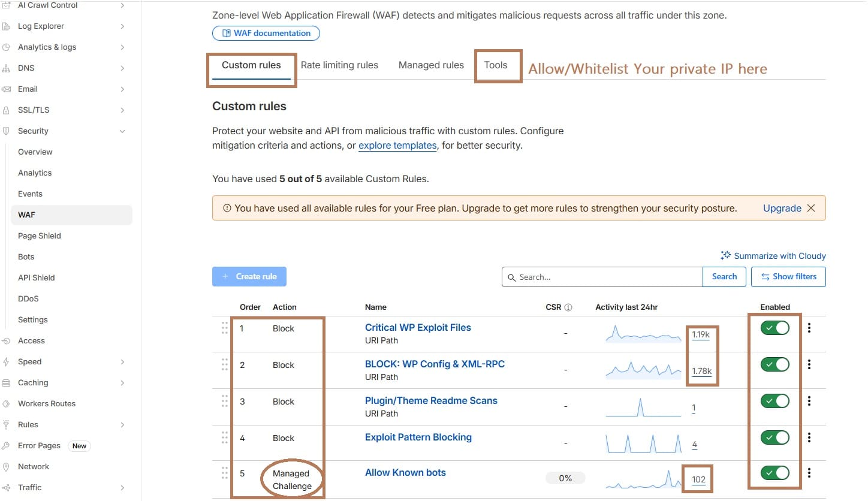Click drag handle of Plugin/Theme Readme Scans rule
Viewport: 868px width, 501px height.
click(x=225, y=401)
